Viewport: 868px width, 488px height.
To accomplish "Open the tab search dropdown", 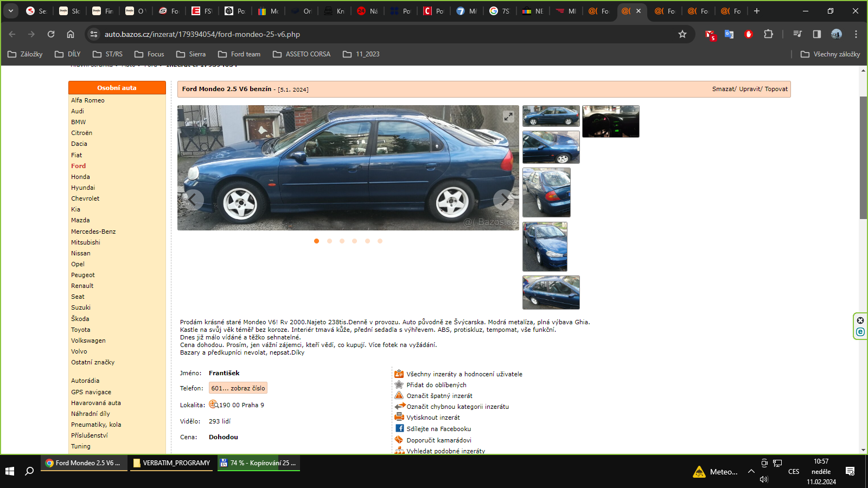I will [x=11, y=11].
